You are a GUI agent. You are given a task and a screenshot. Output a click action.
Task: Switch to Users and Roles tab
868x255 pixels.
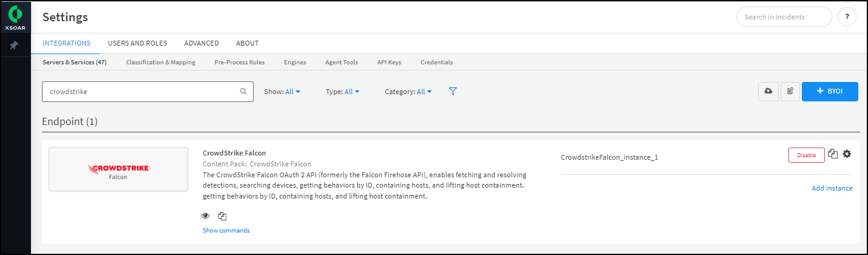coord(137,43)
